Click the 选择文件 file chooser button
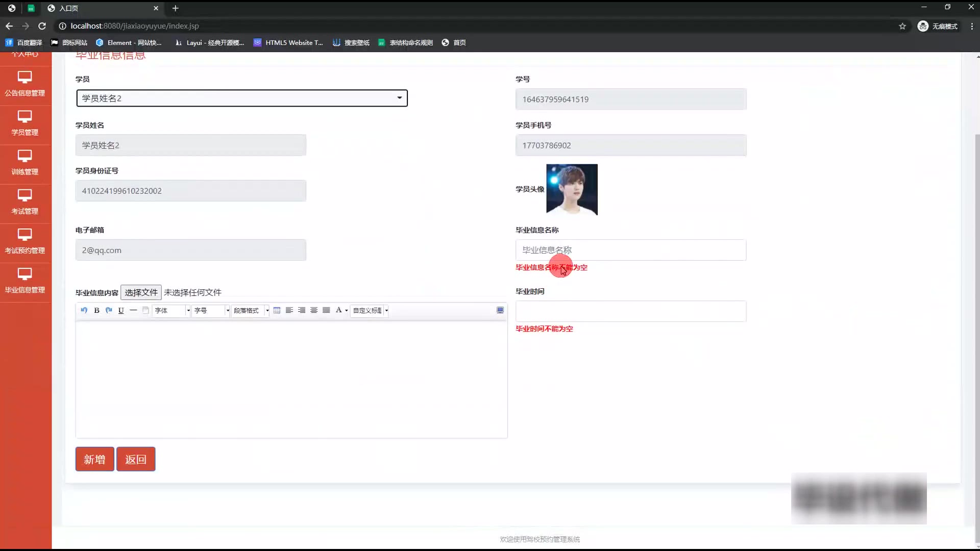The image size is (980, 551). pos(141,292)
